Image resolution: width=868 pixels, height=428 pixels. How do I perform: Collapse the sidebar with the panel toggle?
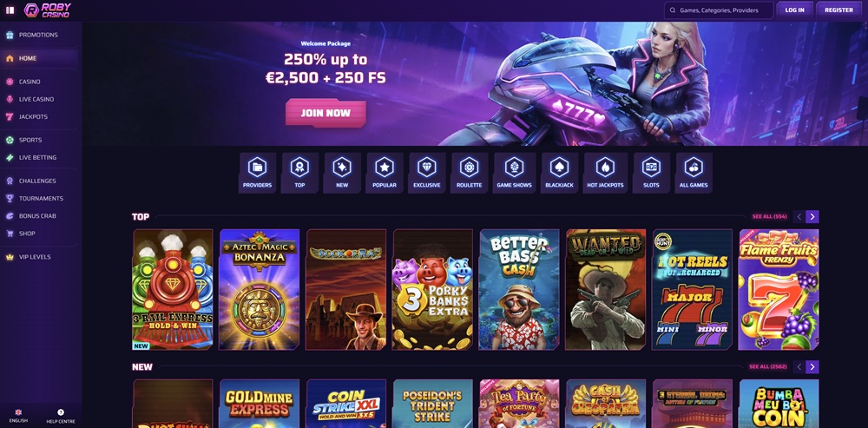pos(10,10)
